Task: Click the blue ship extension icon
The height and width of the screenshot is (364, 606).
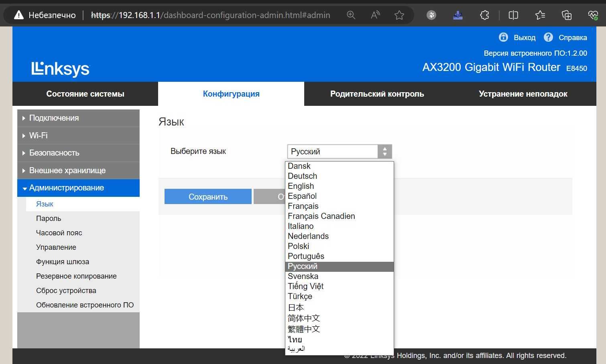Action: (x=458, y=15)
